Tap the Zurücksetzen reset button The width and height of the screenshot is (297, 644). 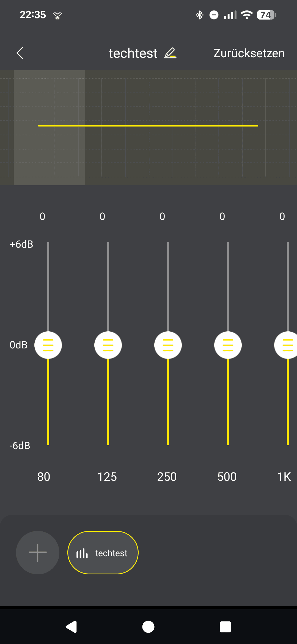[x=249, y=53]
